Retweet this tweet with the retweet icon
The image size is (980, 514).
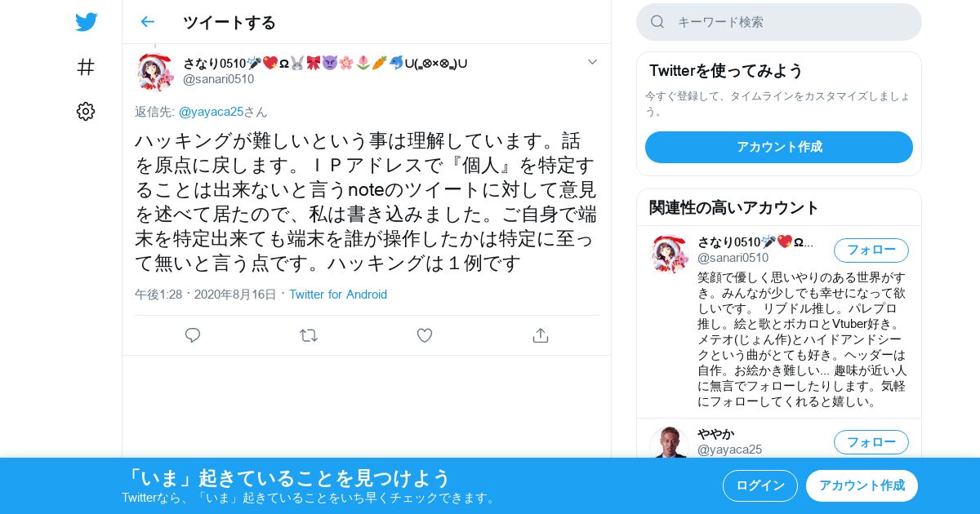[x=309, y=335]
